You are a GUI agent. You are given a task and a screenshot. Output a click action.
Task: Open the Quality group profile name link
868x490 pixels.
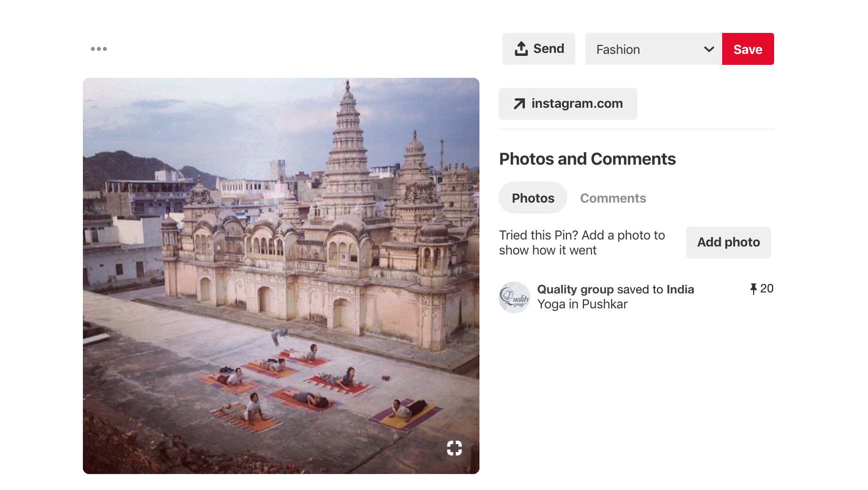(x=575, y=289)
